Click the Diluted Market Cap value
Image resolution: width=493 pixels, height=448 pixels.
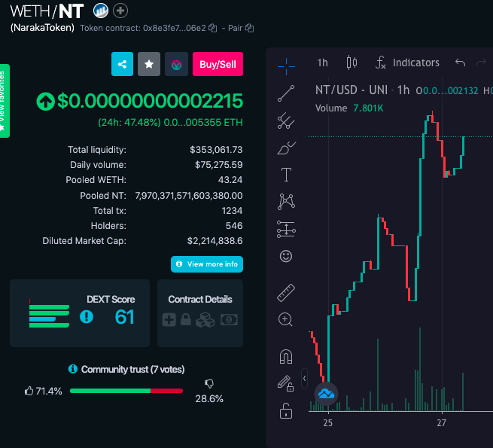pyautogui.click(x=215, y=241)
